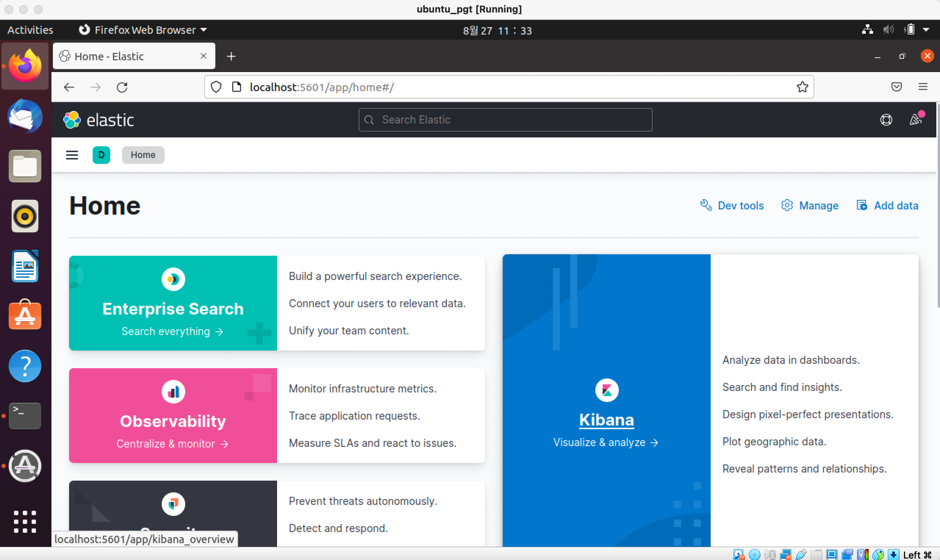Click 'Trace application requests.' text
Viewport: 940px width, 560px height.
click(x=354, y=416)
